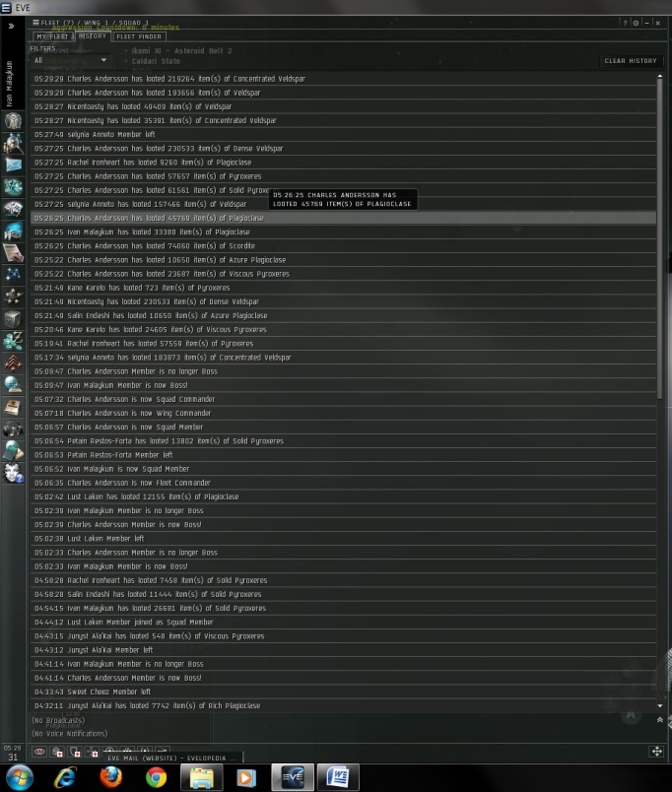
Task: Click the 05:29 clock in Neocom
Action: [13, 748]
